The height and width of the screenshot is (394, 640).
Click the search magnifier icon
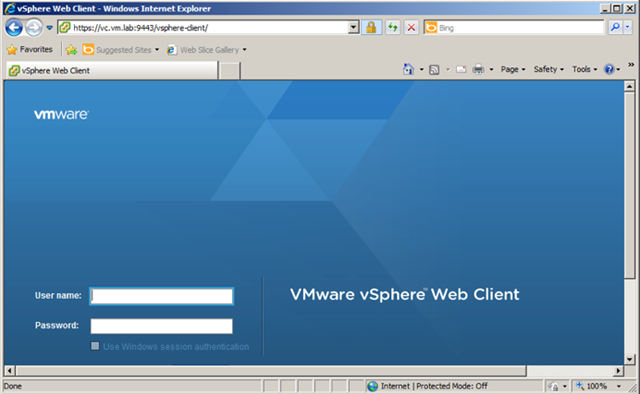pos(615,27)
